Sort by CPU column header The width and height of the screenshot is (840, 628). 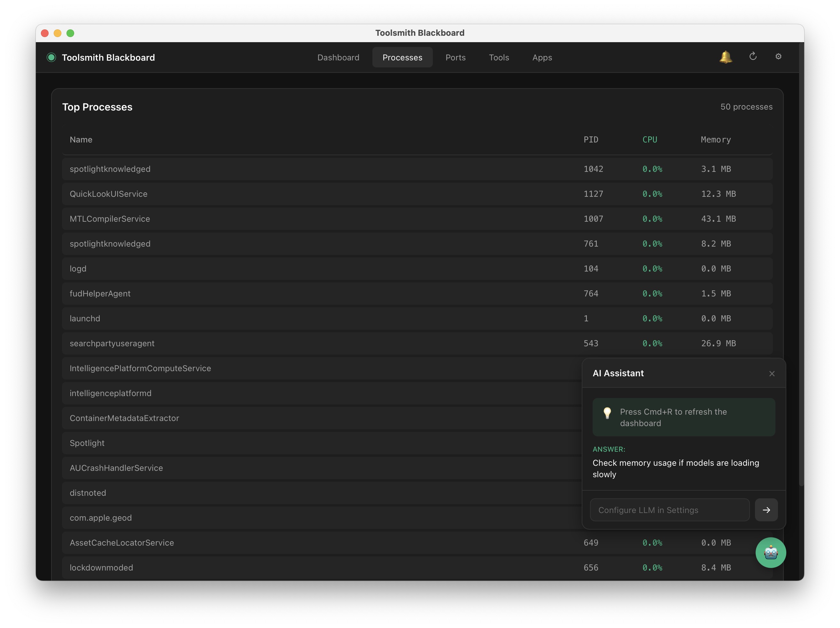[649, 140]
